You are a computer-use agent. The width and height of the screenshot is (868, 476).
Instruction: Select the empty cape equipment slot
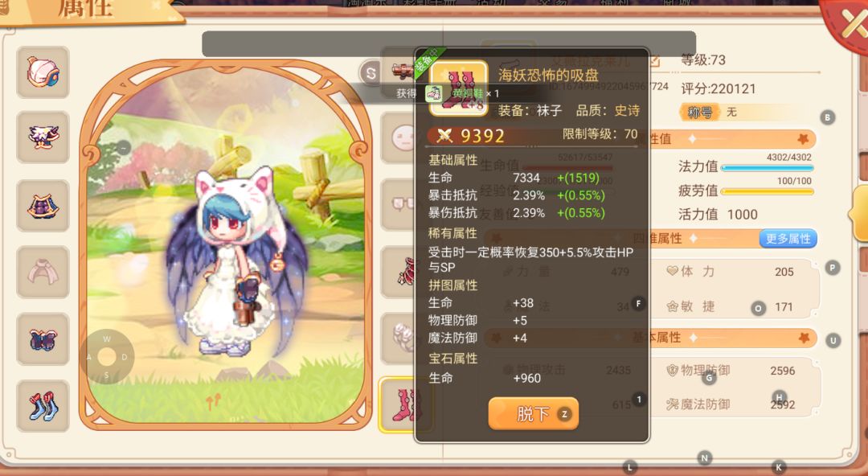[43, 272]
